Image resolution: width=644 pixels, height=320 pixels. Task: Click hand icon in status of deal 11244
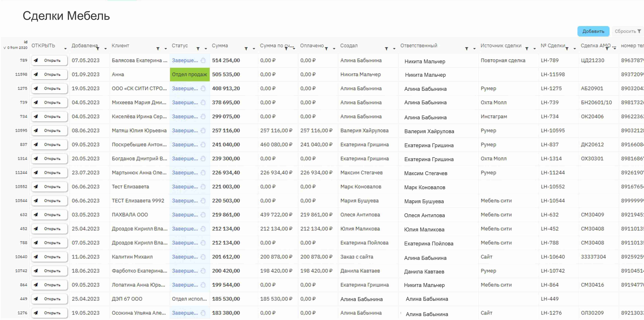pos(203,173)
